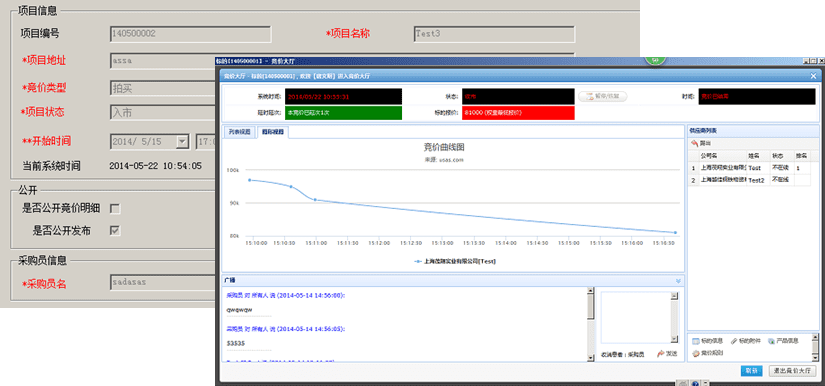Click the 暂停/恢复 pause-resume button
Image resolution: width=825 pixels, height=386 pixels.
point(602,96)
